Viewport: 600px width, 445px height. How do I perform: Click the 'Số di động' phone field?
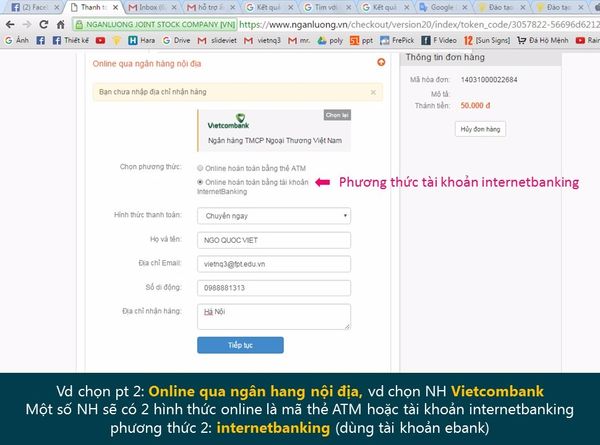coord(274,288)
